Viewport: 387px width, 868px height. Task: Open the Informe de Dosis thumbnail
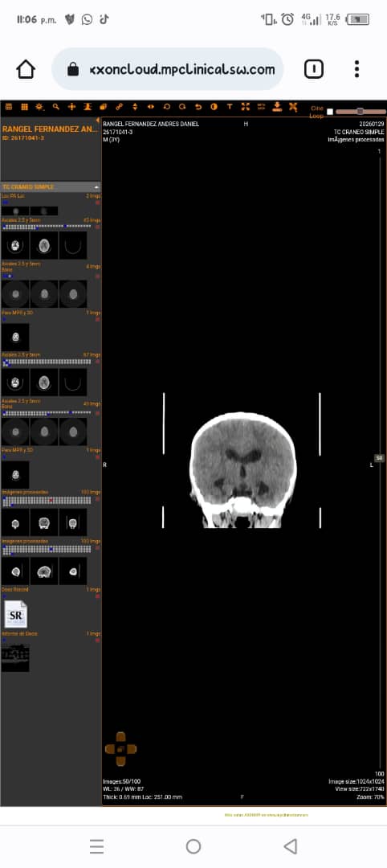(x=15, y=658)
